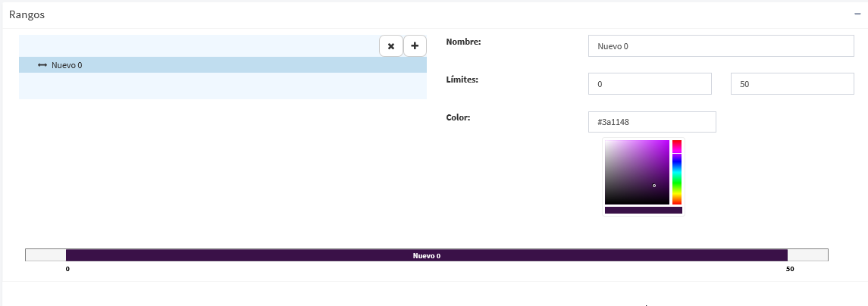Image resolution: width=868 pixels, height=306 pixels.
Task: Click the lower limit field showing 0
Action: (650, 84)
